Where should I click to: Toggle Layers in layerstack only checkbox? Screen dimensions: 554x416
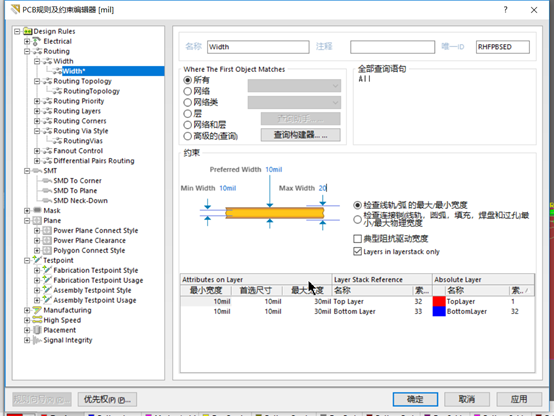coord(358,252)
